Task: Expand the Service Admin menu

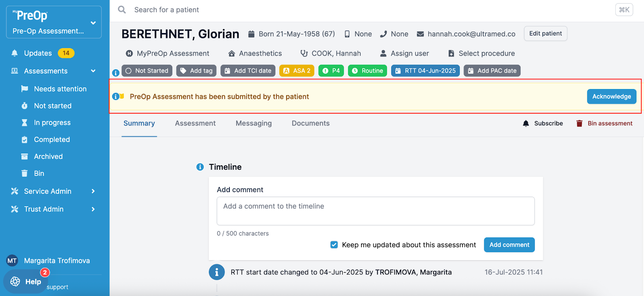Action: [x=93, y=191]
